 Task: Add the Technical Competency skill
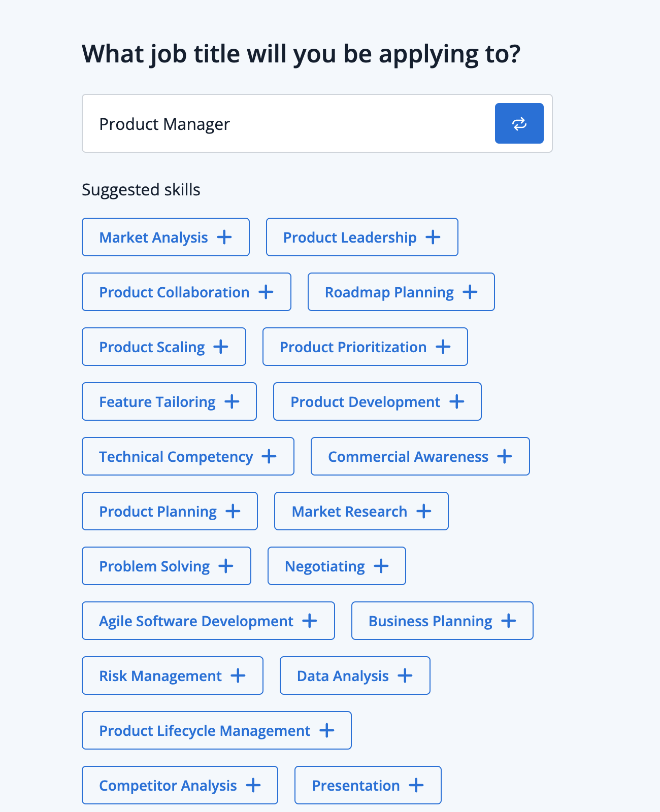[x=188, y=456]
